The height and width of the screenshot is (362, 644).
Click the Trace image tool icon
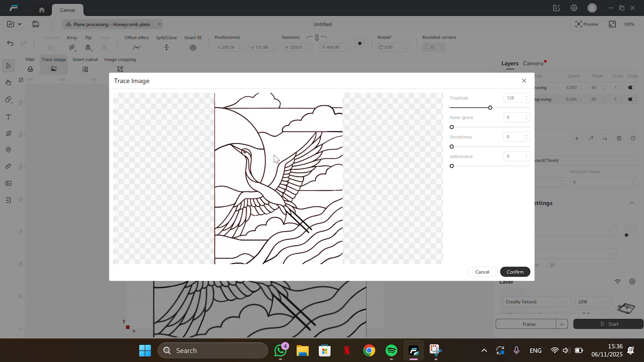(x=54, y=69)
